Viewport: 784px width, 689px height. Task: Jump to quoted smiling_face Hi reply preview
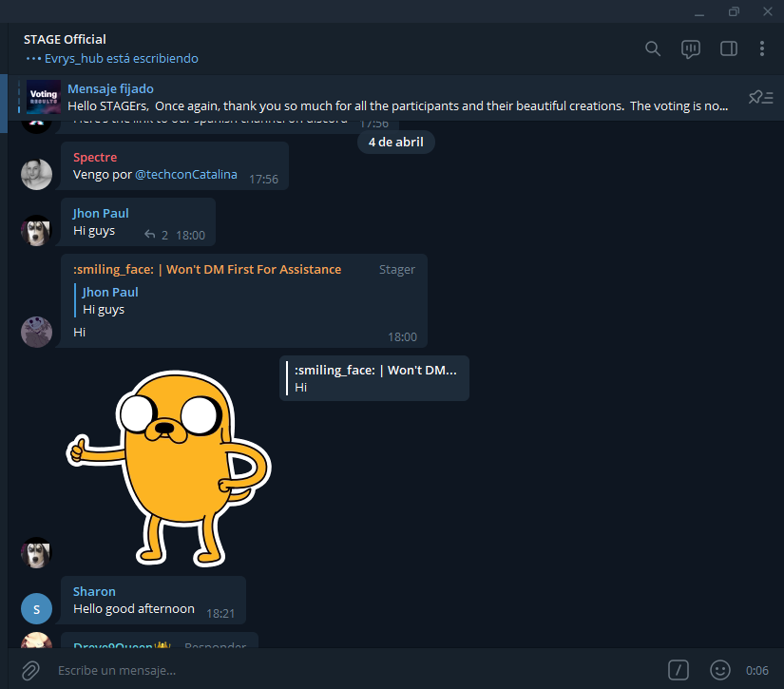[374, 378]
